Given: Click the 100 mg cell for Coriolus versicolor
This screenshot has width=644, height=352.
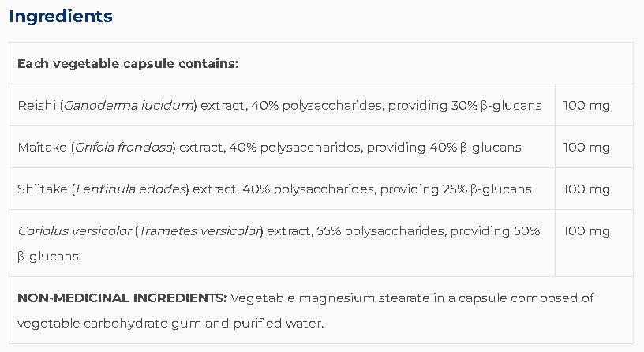Looking at the screenshot, I should (x=586, y=230).
